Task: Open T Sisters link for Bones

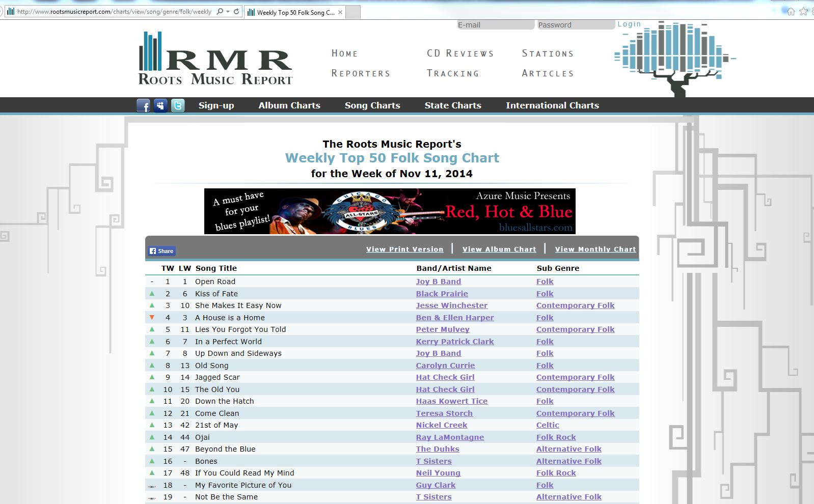Action: pyautogui.click(x=434, y=461)
